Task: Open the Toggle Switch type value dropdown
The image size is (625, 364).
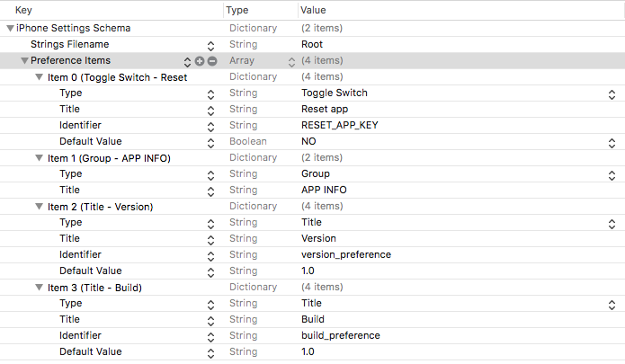Action: coord(612,93)
